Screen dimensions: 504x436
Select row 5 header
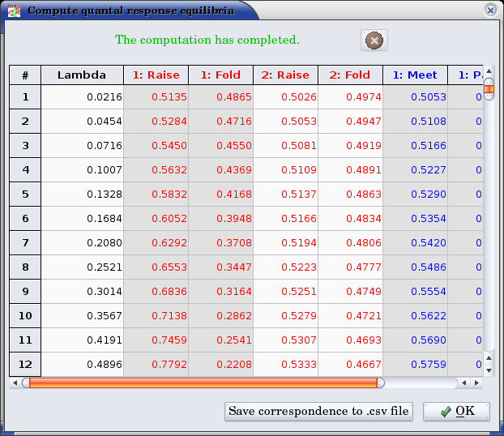tap(25, 194)
